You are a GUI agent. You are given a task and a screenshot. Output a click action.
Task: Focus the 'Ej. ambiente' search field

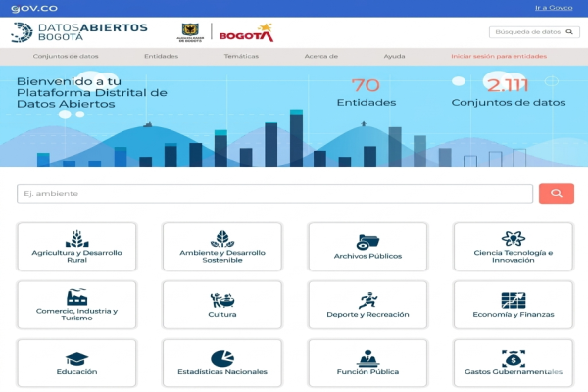(x=274, y=194)
